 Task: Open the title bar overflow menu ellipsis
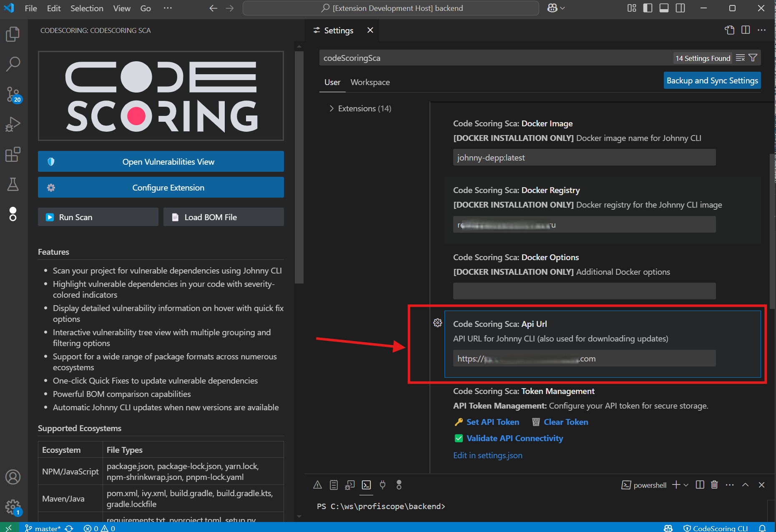pyautogui.click(x=168, y=8)
